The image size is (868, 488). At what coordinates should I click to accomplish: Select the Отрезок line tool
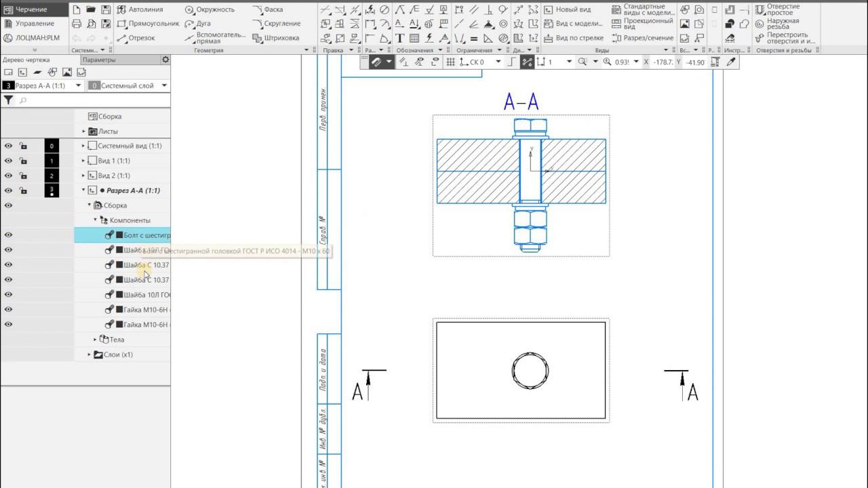click(x=136, y=38)
